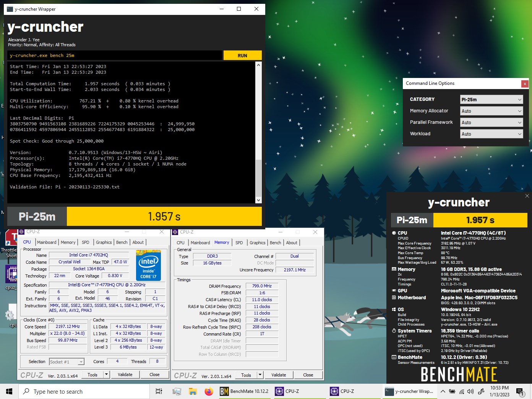The image size is (532, 399).
Task: Switch to Mainboard tab in CPU-Z Processor window
Action: [x=47, y=242]
